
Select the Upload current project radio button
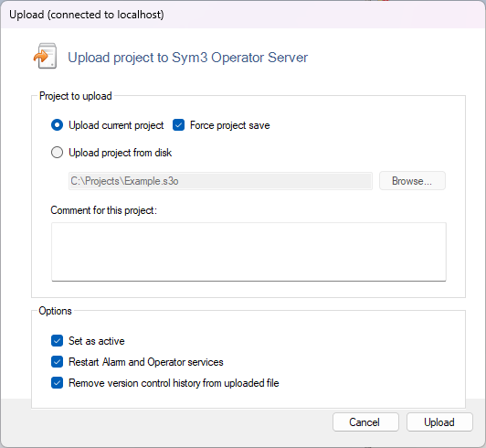point(57,125)
